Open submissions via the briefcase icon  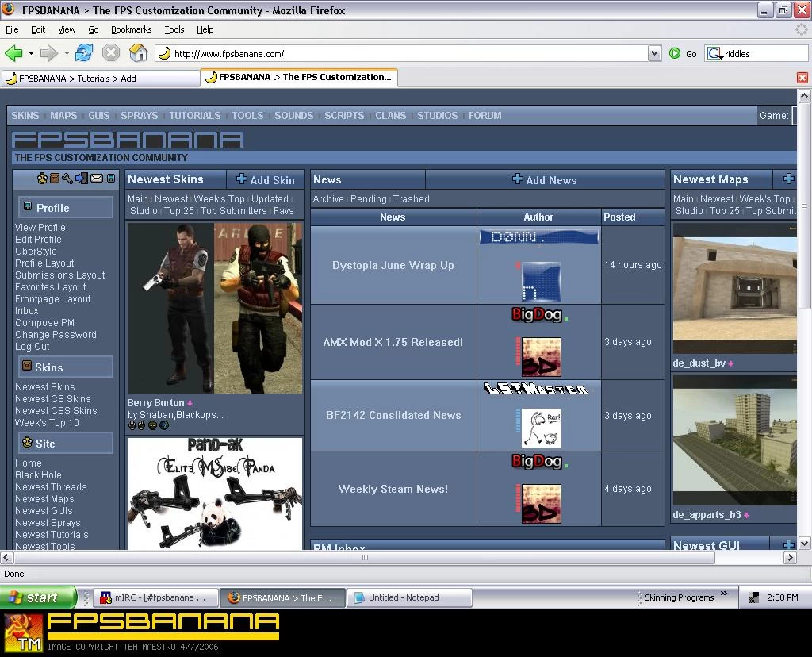click(x=54, y=179)
